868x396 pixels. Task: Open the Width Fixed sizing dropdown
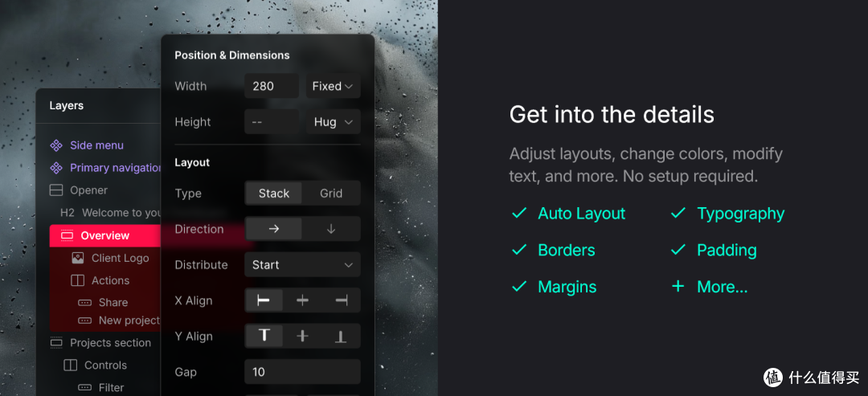tap(334, 86)
